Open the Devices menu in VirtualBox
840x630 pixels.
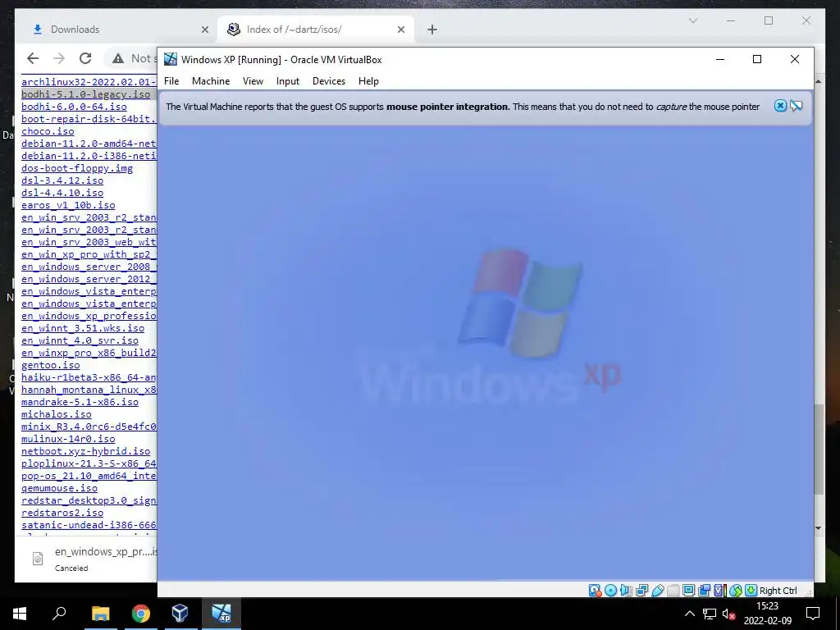329,81
